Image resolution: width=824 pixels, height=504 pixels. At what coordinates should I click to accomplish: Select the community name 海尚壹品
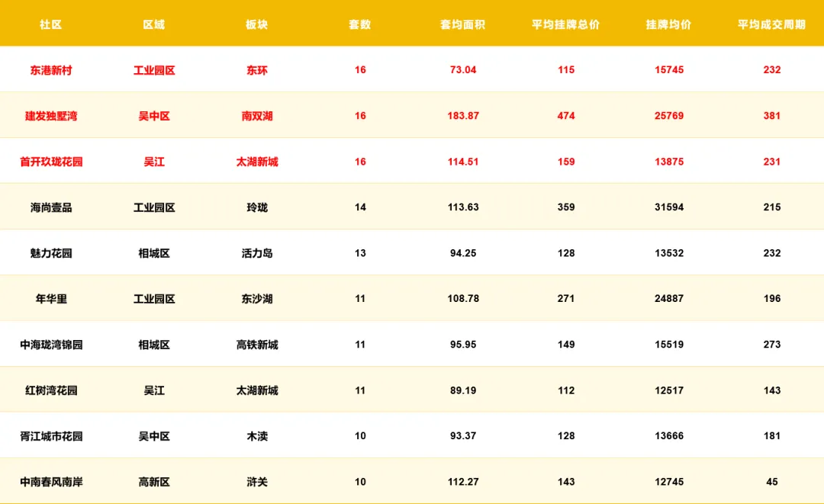[x=51, y=207]
